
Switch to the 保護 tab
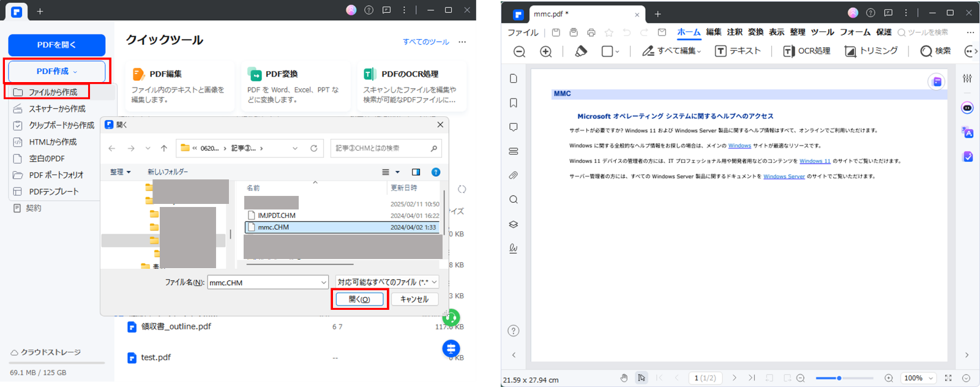coord(884,32)
